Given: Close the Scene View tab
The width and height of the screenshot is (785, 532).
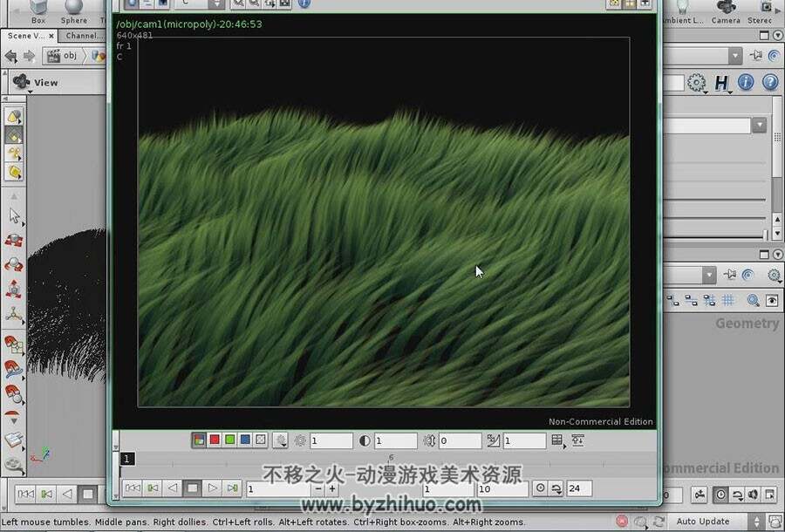Looking at the screenshot, I should point(51,36).
